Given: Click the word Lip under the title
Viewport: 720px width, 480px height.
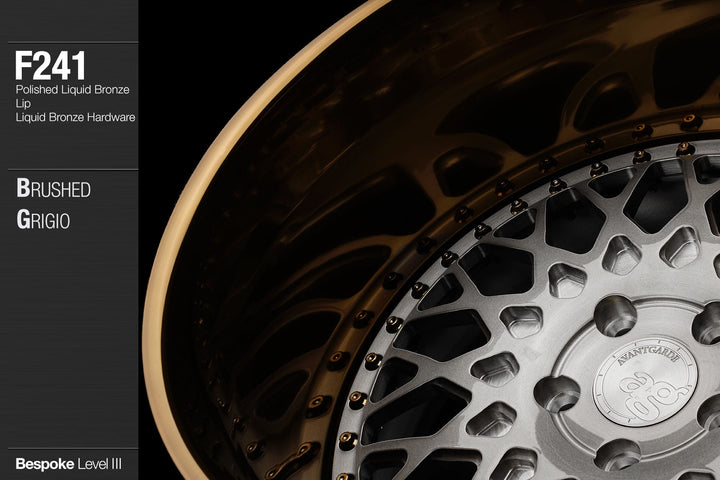Looking at the screenshot, I should tap(22, 103).
